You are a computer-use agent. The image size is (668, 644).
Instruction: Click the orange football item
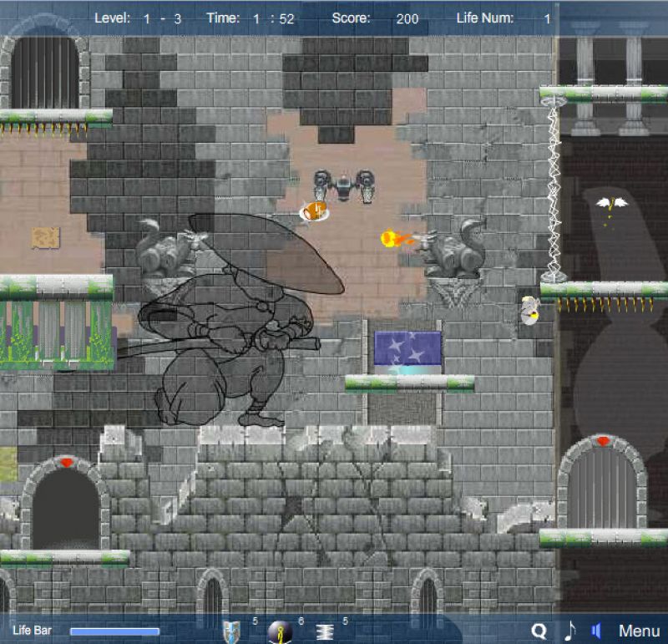(314, 210)
